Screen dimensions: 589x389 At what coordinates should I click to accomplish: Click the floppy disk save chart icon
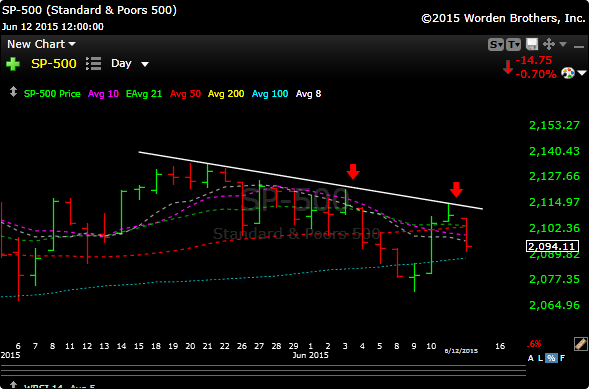click(x=532, y=44)
